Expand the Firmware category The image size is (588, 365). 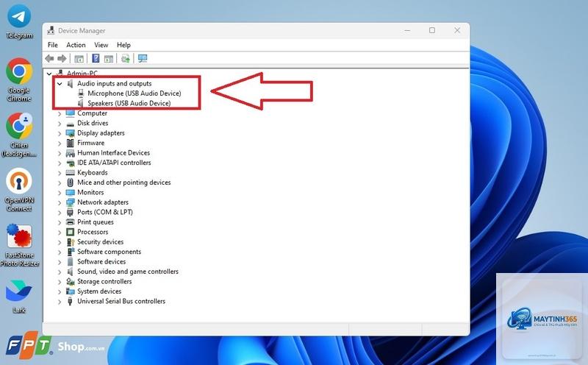(x=60, y=143)
